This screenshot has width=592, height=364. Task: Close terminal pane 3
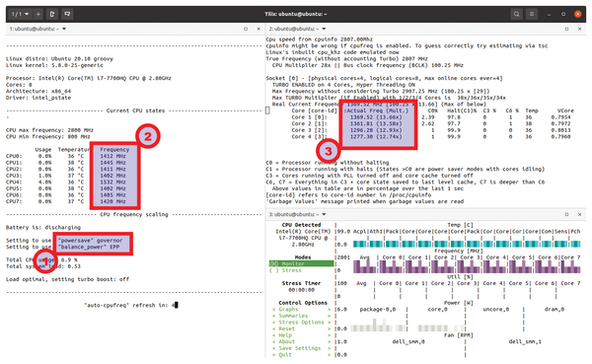[580, 214]
